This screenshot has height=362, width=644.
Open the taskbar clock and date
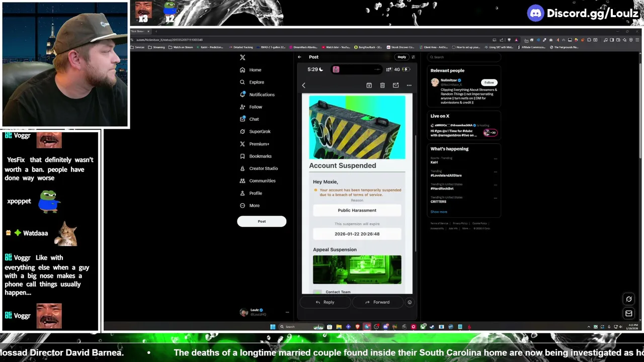click(x=632, y=327)
